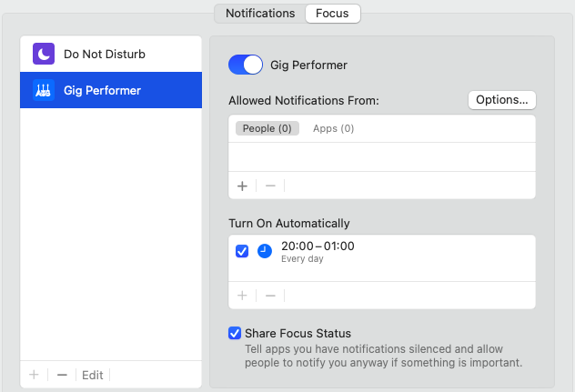Add an automation schedule with plus

click(242, 296)
